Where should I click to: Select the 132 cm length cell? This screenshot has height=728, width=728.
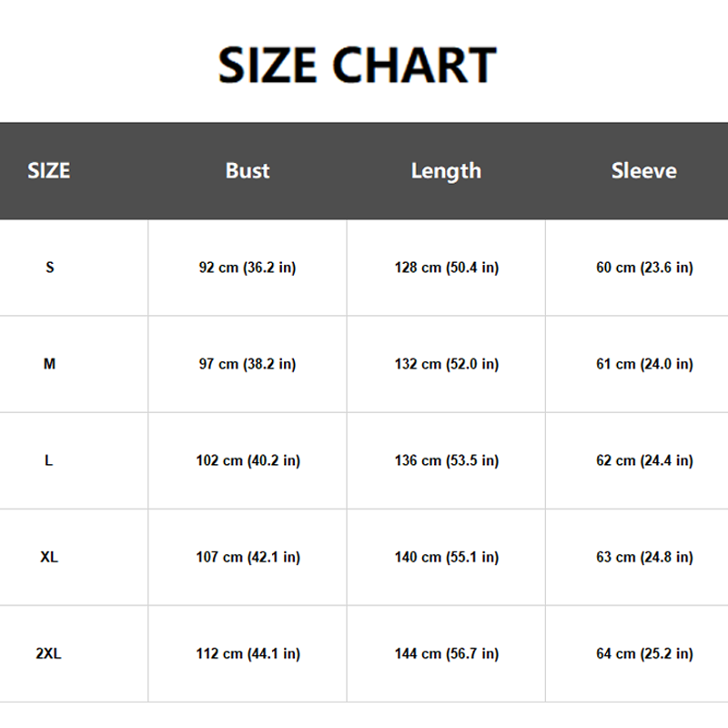(446, 364)
